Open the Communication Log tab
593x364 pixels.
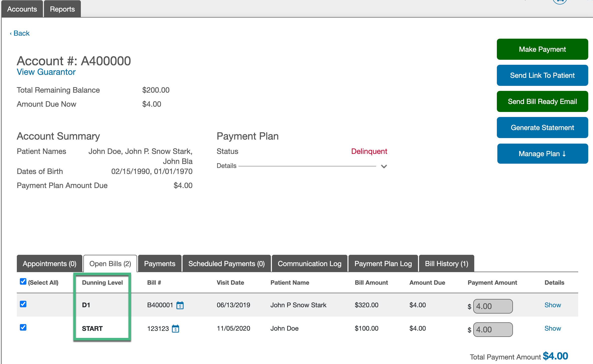pos(309,264)
